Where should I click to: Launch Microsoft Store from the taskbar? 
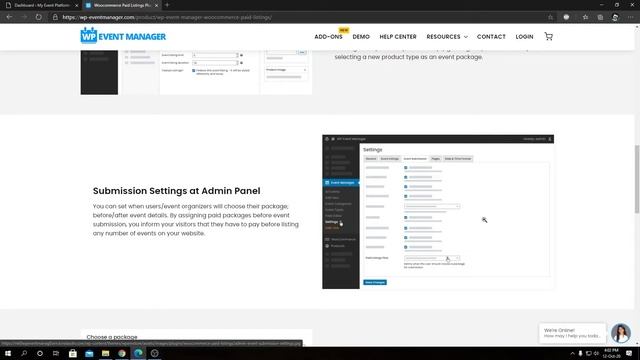73,353
